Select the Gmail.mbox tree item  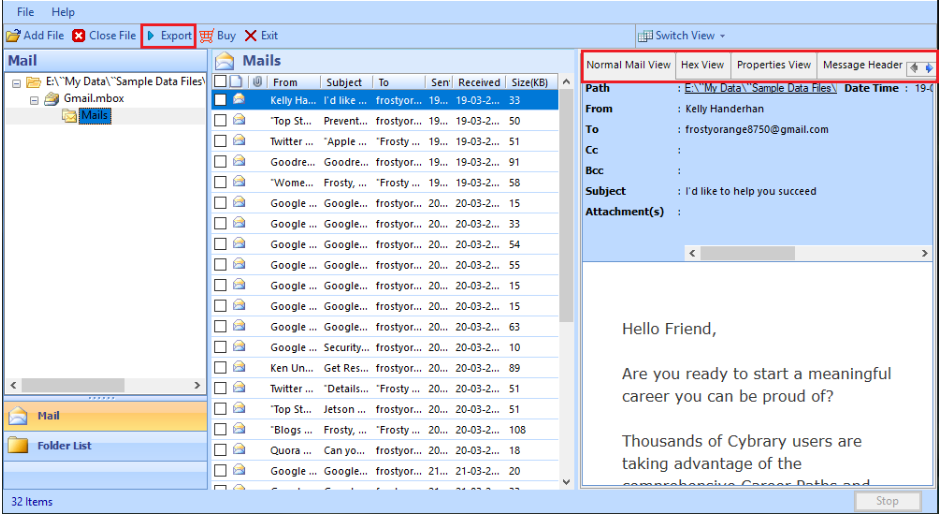94,98
